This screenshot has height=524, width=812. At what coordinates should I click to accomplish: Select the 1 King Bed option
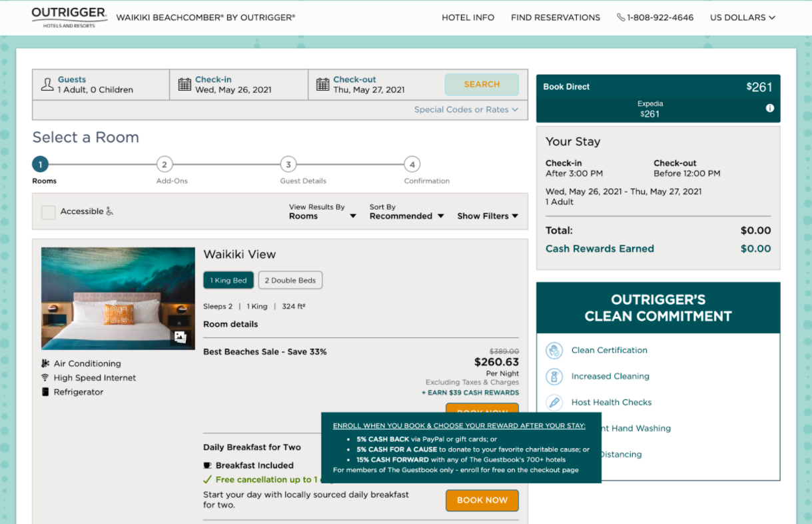click(228, 281)
